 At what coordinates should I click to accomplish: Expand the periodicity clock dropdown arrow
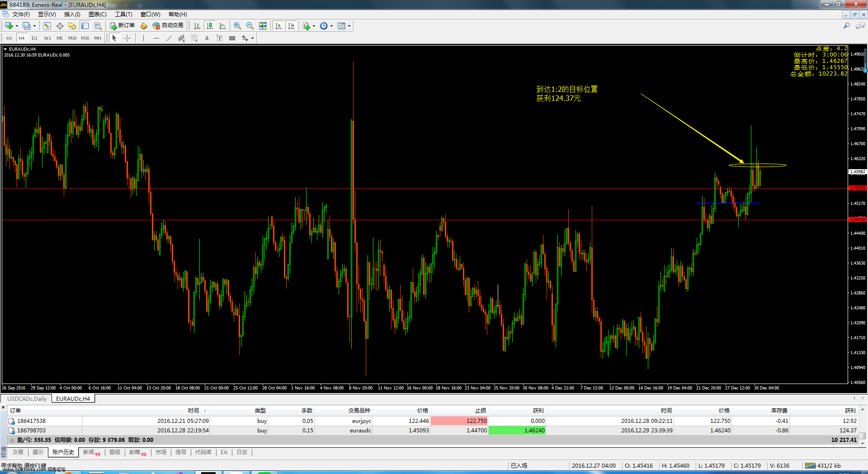point(332,26)
